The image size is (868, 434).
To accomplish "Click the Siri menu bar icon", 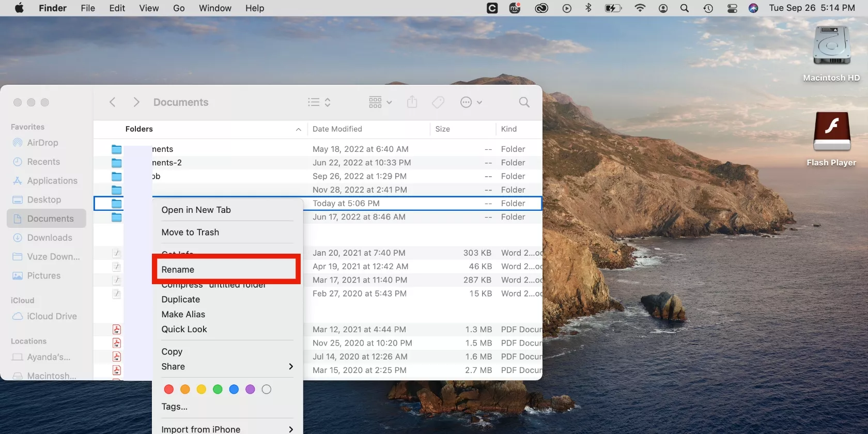I will pyautogui.click(x=753, y=8).
